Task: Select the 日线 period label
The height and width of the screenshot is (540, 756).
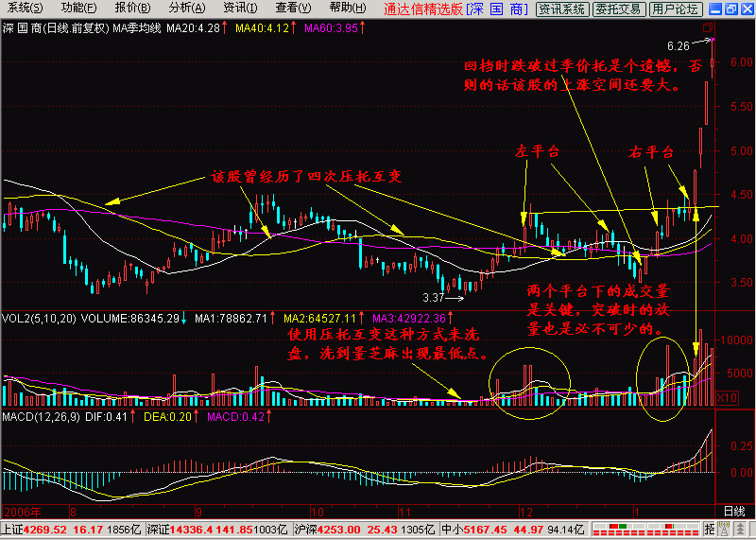Action: [x=735, y=511]
